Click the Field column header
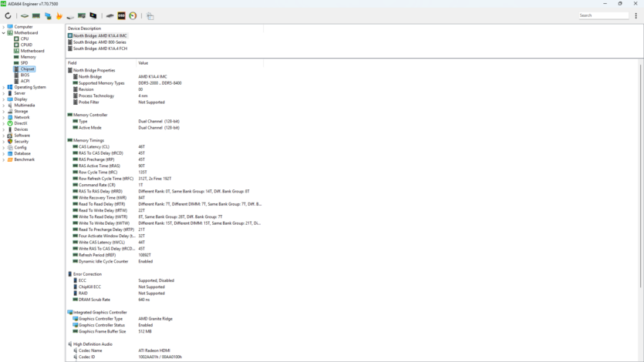 click(x=72, y=62)
